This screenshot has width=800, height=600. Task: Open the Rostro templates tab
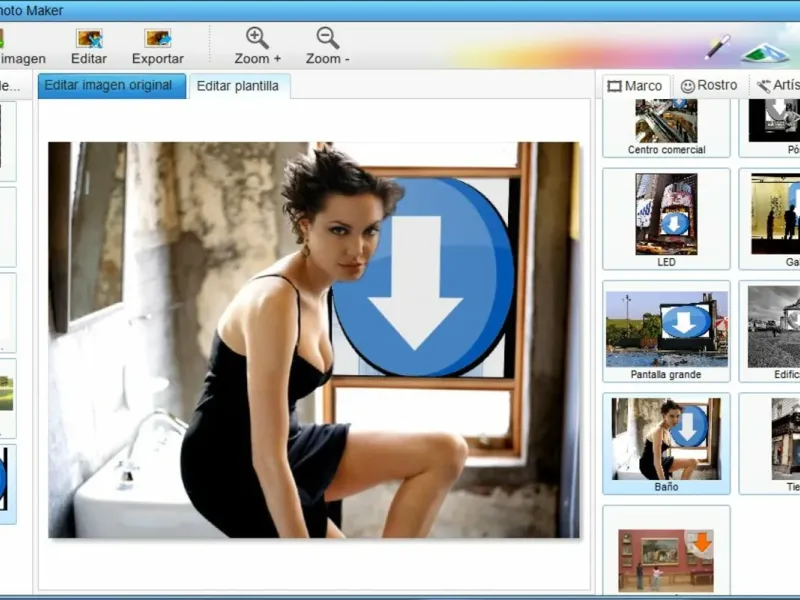point(710,86)
